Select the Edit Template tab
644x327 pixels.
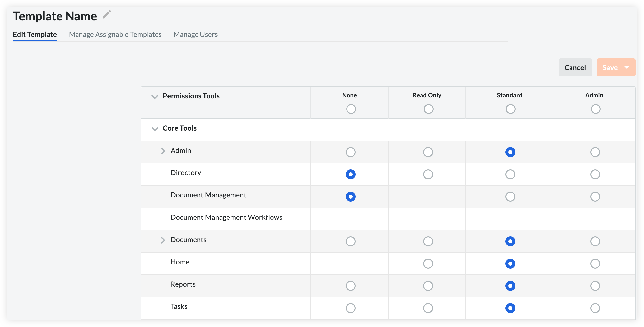pyautogui.click(x=35, y=34)
